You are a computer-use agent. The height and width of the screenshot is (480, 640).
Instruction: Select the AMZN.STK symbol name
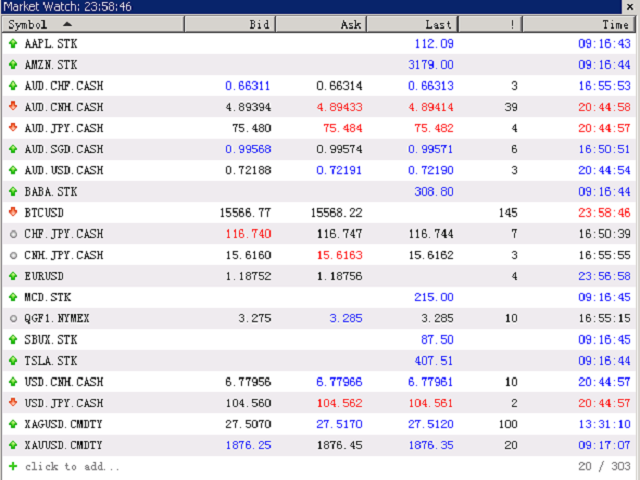51,64
